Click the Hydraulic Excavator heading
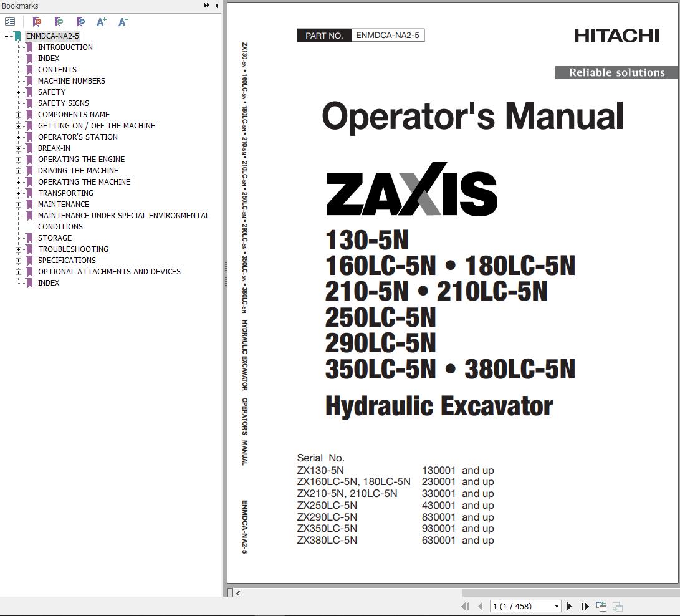The width and height of the screenshot is (680, 616). tap(439, 406)
